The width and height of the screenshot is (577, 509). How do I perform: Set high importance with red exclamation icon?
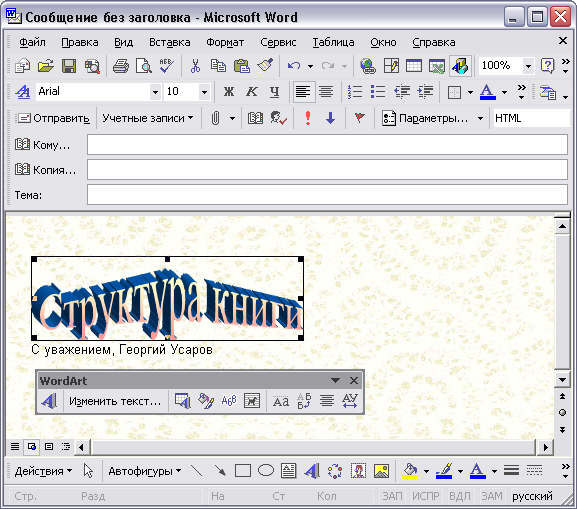point(308,118)
